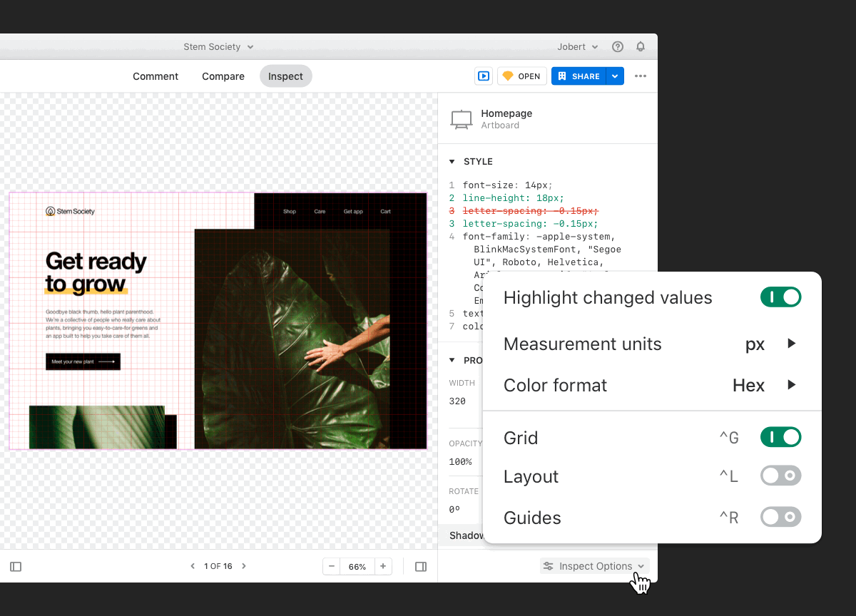Open Jobert account dropdown
Screen dimensions: 856x616
(578, 47)
